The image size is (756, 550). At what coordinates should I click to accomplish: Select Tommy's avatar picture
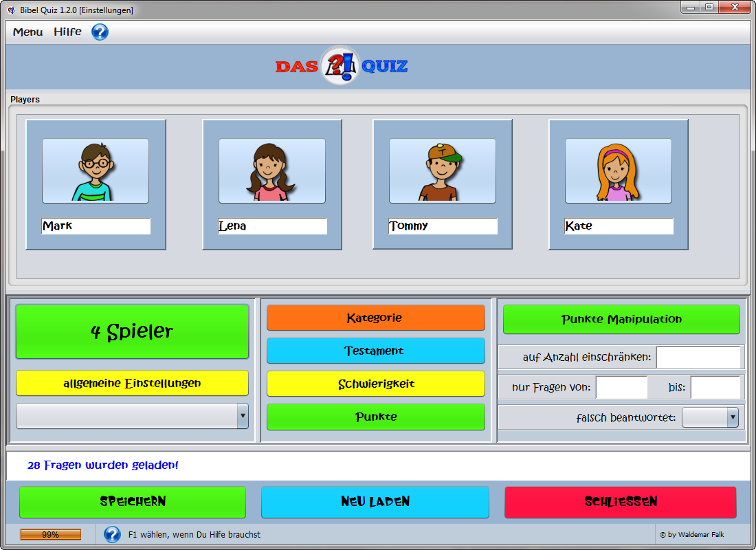442,171
